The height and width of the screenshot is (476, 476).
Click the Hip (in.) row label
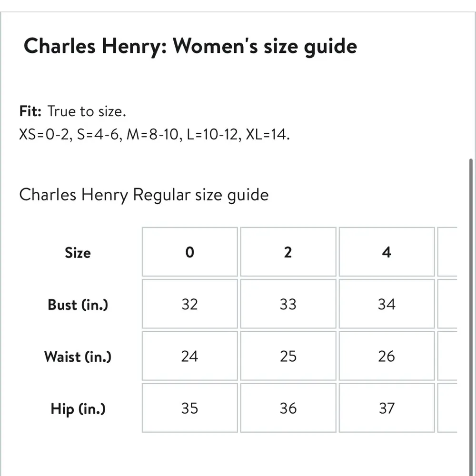[x=78, y=408]
